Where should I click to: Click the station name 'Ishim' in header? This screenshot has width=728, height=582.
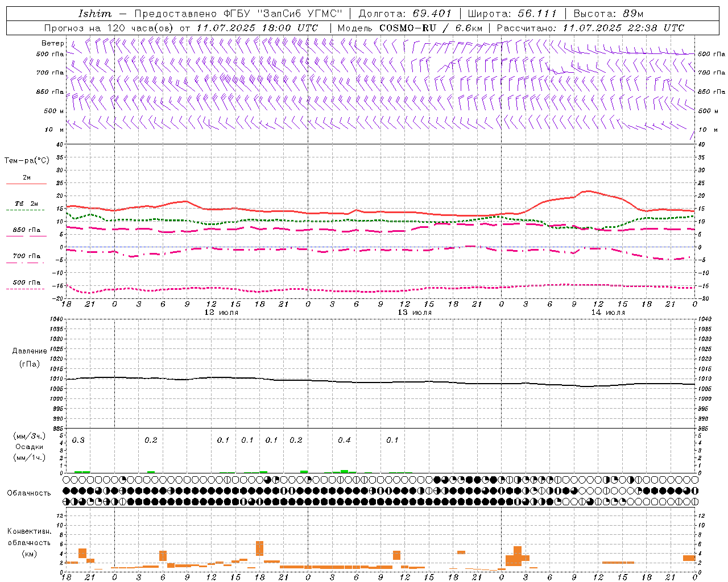click(95, 14)
